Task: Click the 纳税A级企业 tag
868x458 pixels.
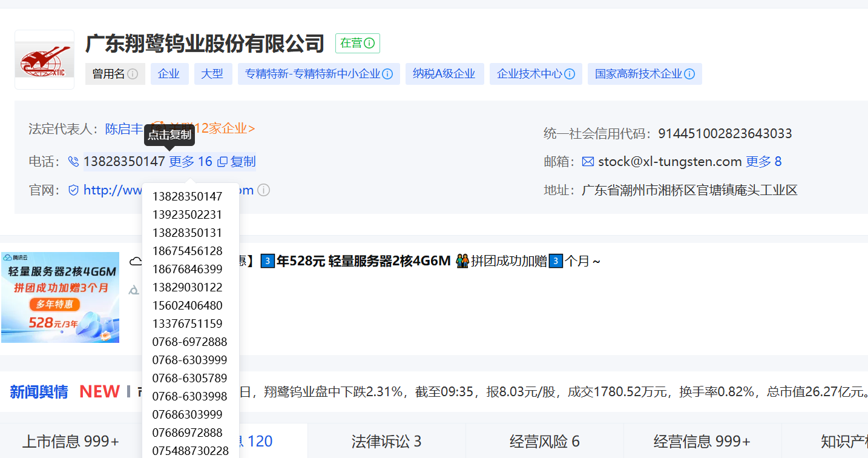Action: click(444, 74)
